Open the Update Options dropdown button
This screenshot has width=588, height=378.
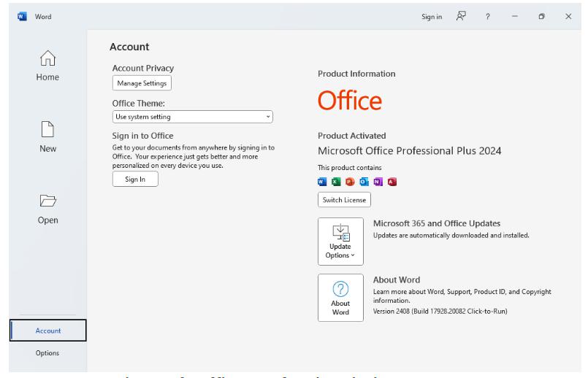(x=340, y=242)
